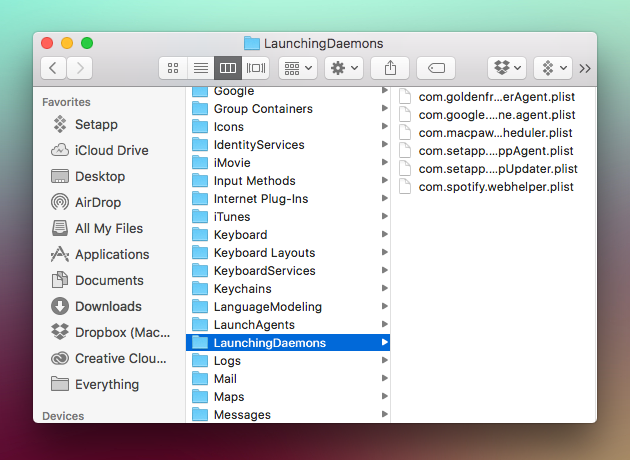Switch to column view
630x460 pixels.
228,68
